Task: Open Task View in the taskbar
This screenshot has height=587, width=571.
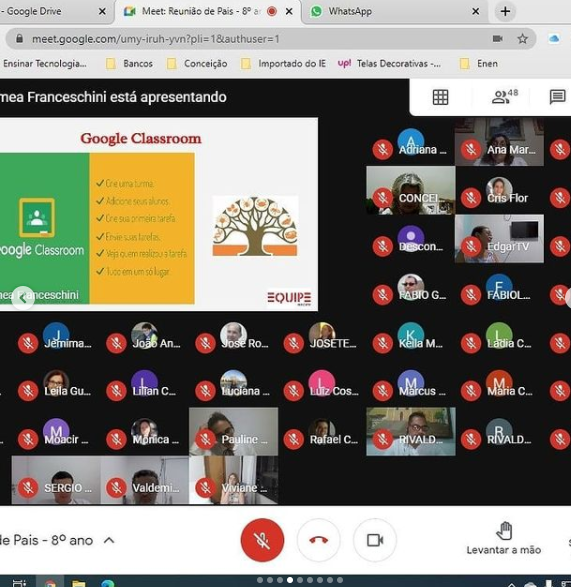Action: [x=19, y=583]
